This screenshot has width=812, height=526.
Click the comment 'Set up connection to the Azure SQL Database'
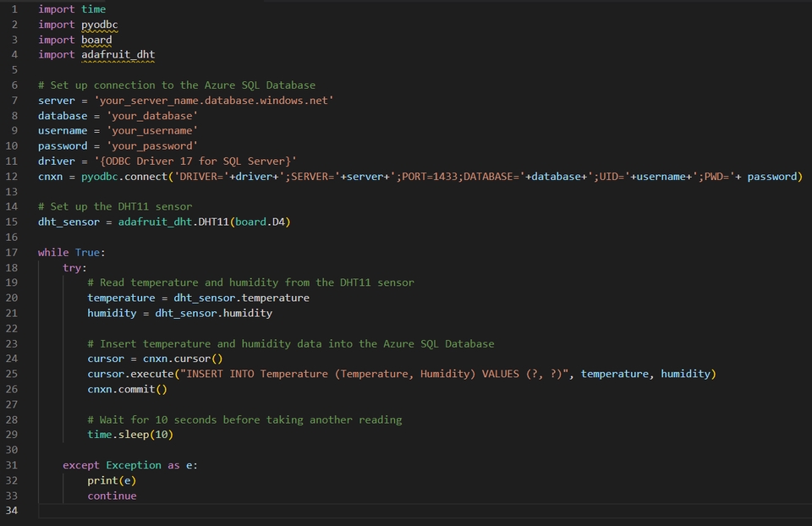coord(177,85)
